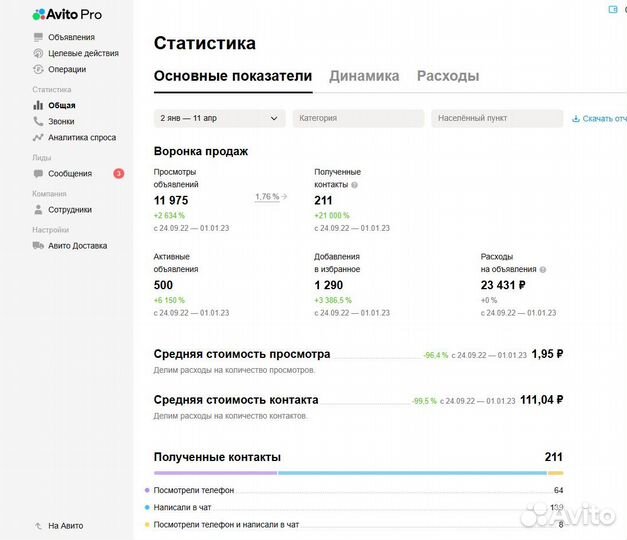Viewport: 627px width, 540px height.
Task: Click the +21 000 % contacts change
Action: [332, 216]
